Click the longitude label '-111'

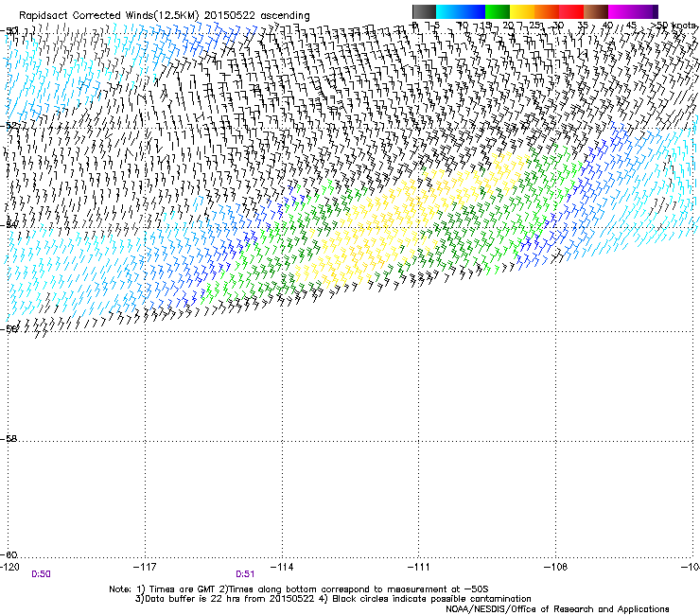(419, 567)
